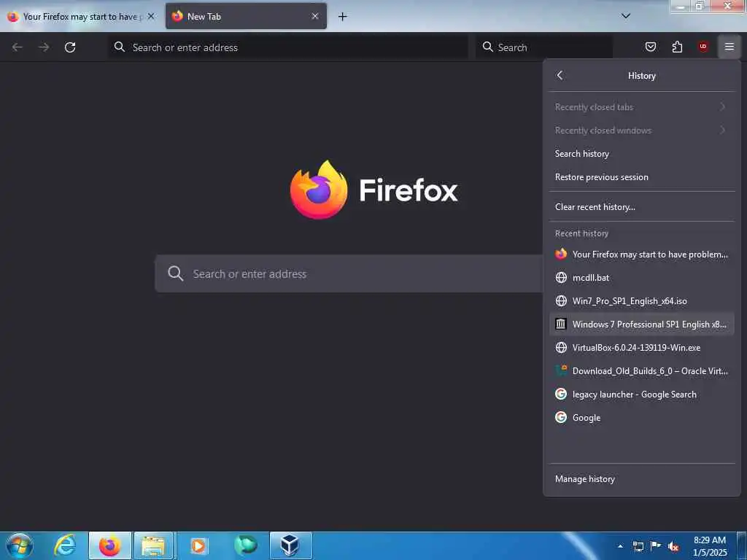Open the uBlock Origin extension icon
Image resolution: width=747 pixels, height=560 pixels.
[703, 47]
